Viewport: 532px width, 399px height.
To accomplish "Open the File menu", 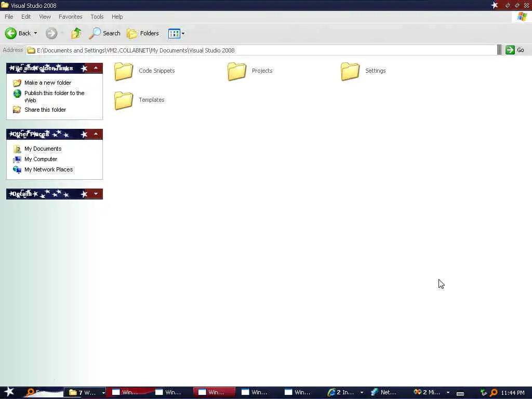I will click(x=9, y=17).
